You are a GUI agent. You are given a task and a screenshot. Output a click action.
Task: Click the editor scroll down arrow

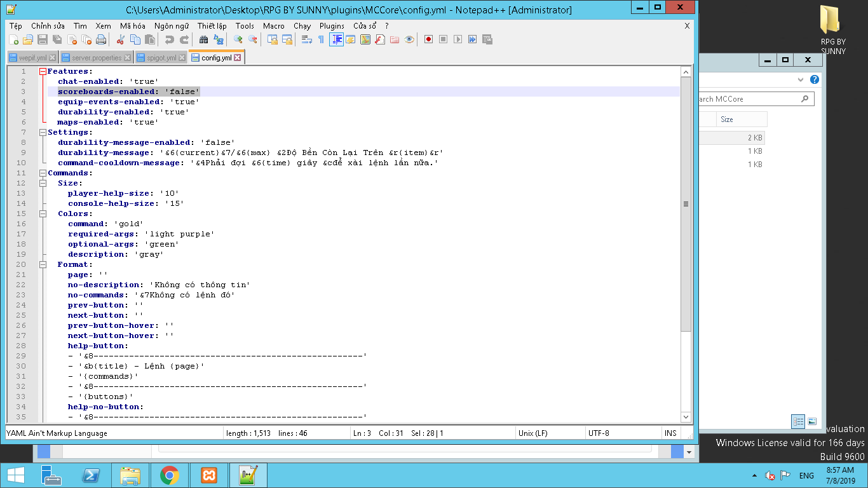click(686, 417)
